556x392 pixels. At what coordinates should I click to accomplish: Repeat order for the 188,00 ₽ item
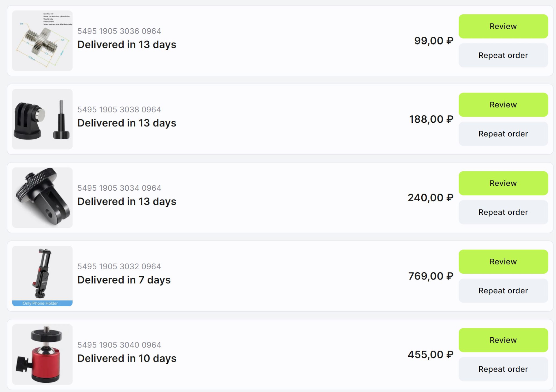click(503, 134)
